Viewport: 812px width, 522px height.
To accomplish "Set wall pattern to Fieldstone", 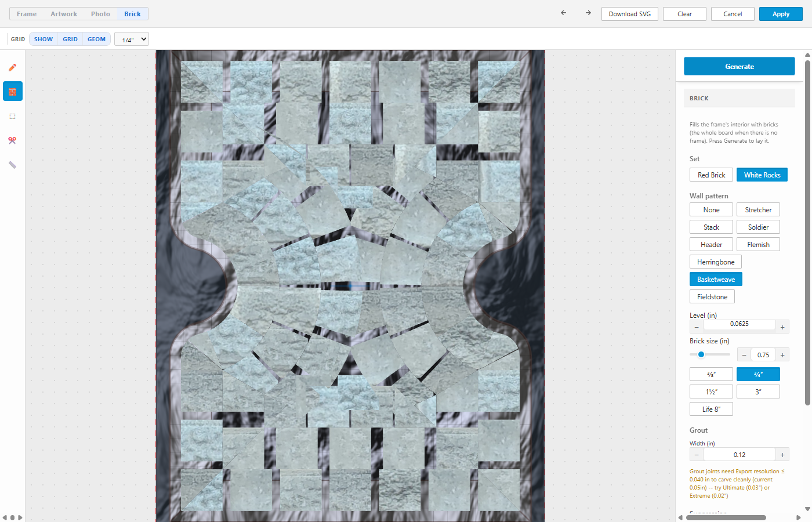I will pyautogui.click(x=712, y=296).
